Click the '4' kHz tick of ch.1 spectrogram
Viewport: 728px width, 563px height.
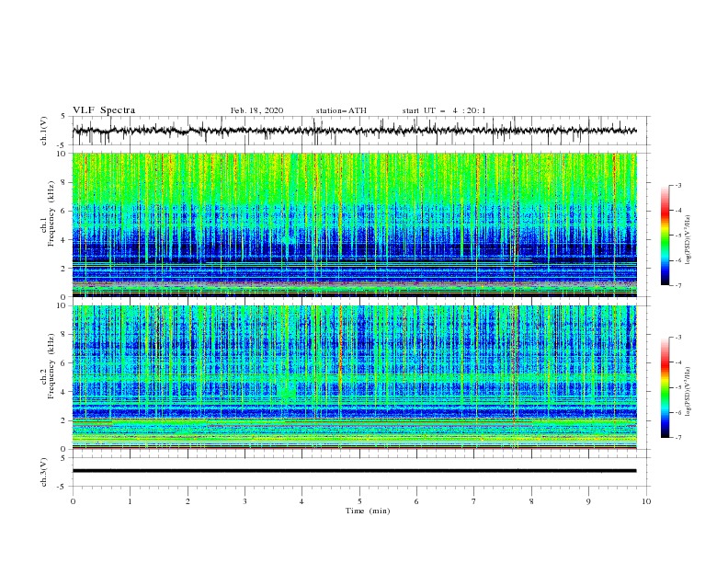click(x=65, y=240)
